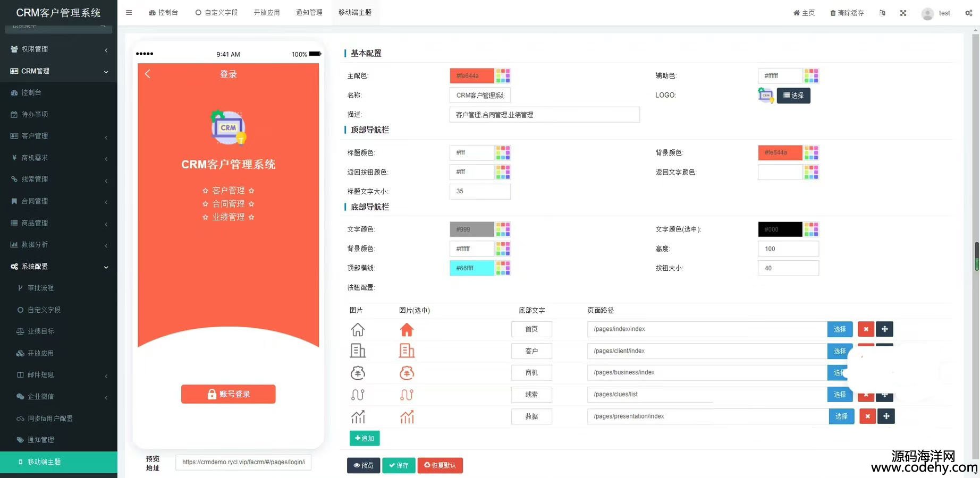
Task: Click the home outline icon in 首页 row
Action: tap(358, 330)
